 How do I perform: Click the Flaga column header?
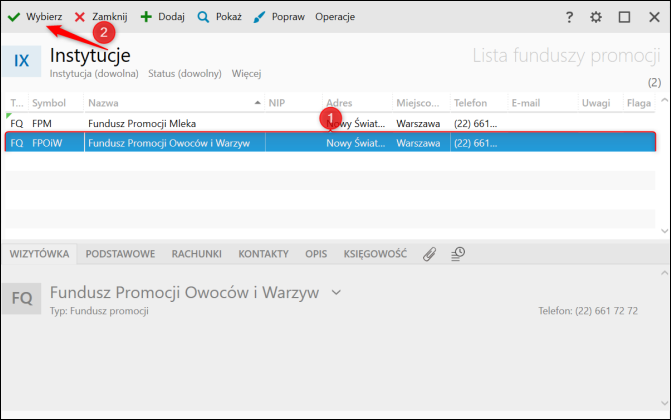pos(639,103)
